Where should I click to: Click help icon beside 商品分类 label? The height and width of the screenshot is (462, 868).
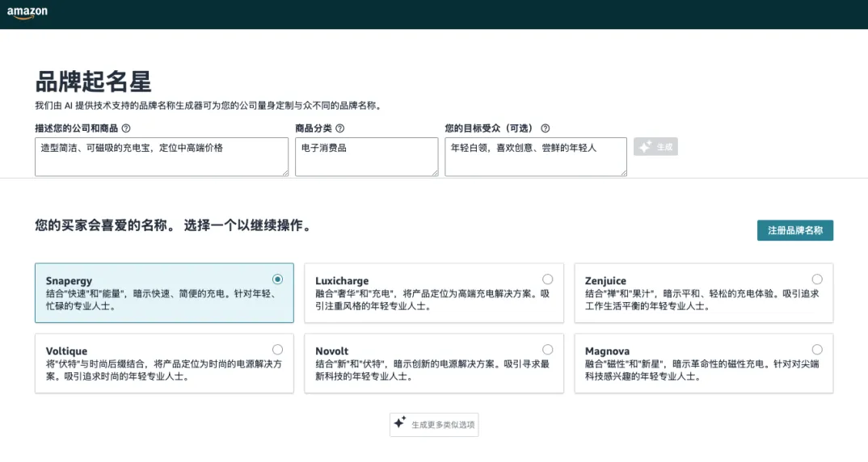(339, 128)
